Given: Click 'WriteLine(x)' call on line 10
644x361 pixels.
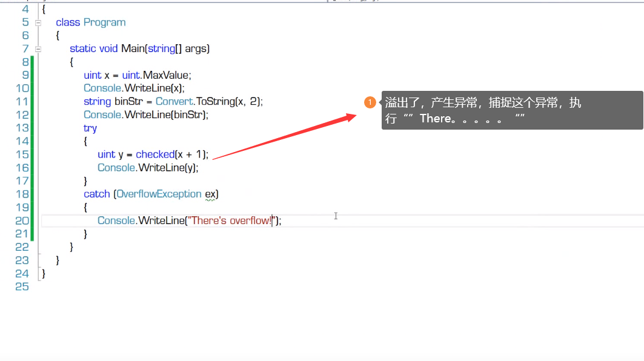Looking at the screenshot, I should pos(153,88).
